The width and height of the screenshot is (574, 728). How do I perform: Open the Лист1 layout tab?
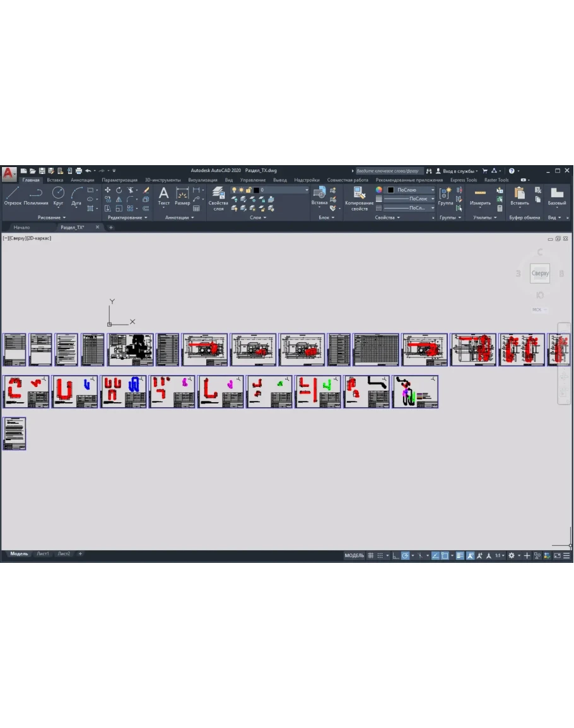click(43, 553)
